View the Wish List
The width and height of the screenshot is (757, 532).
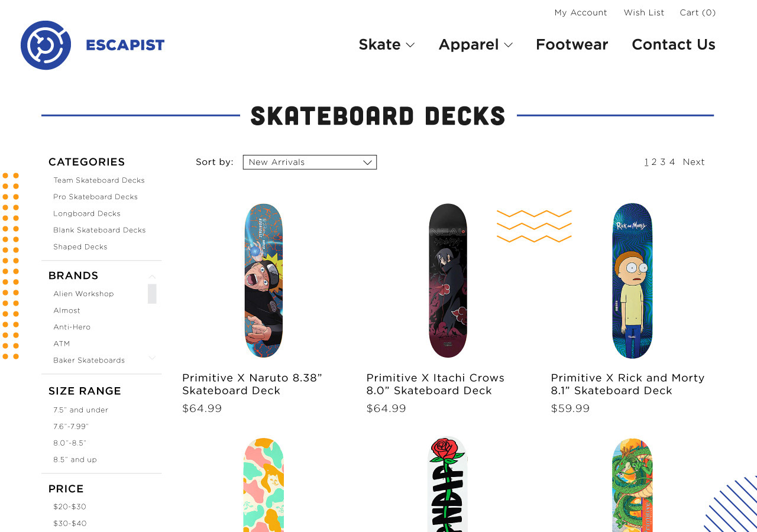pyautogui.click(x=643, y=12)
